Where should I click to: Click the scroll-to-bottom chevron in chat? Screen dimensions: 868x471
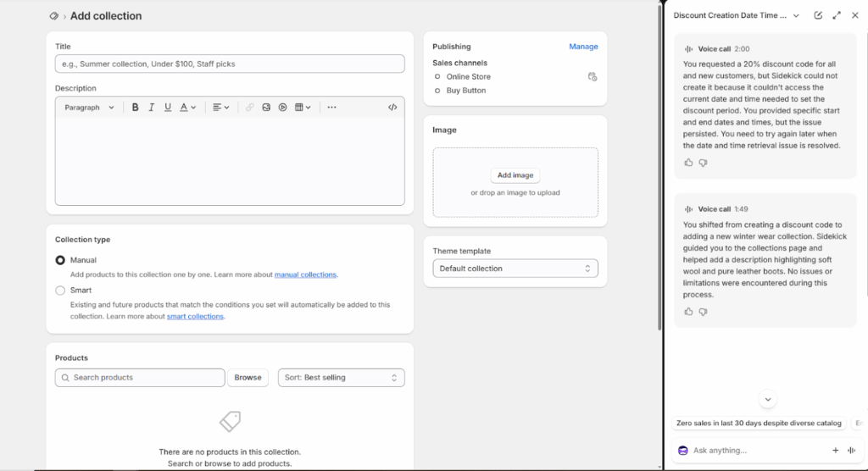click(768, 399)
